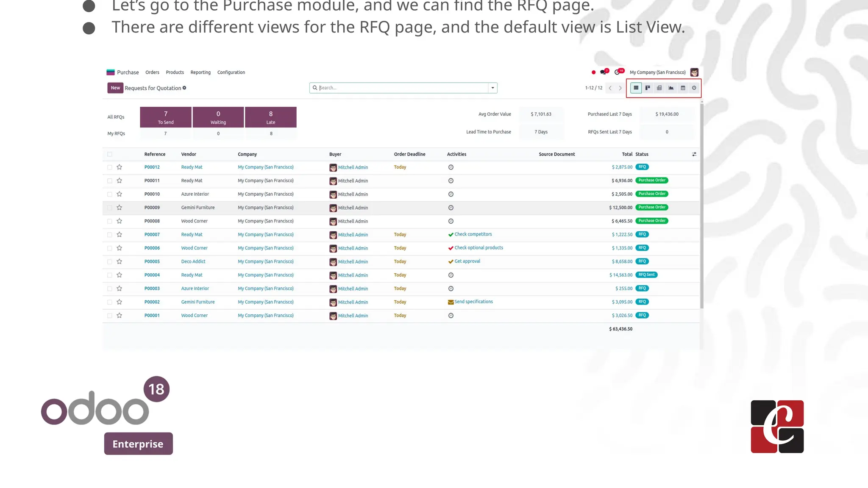Switch to Graph view icon
868x488 pixels.
(x=671, y=88)
